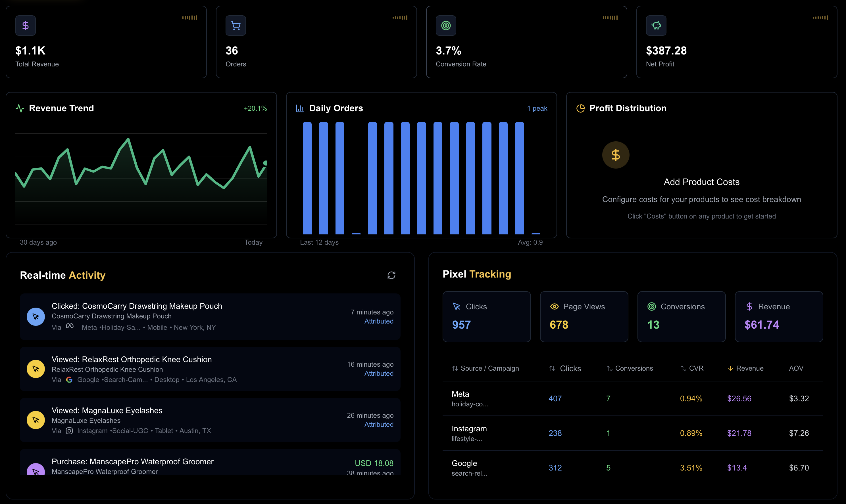
Task: Click the dollar icon on Total Revenue card
Action: 26,26
